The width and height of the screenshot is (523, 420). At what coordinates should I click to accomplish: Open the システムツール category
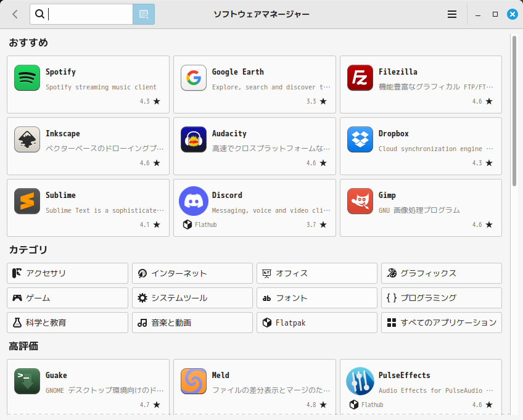coord(192,298)
